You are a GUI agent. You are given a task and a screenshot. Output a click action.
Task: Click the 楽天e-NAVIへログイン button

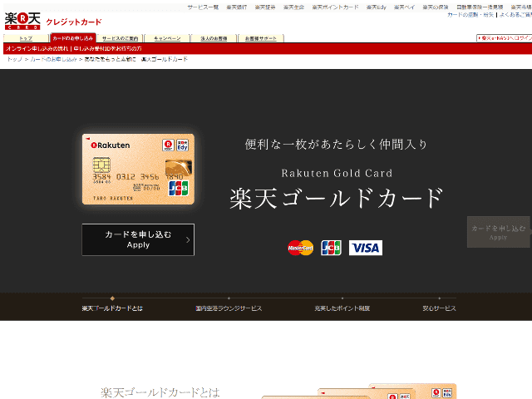(x=505, y=38)
